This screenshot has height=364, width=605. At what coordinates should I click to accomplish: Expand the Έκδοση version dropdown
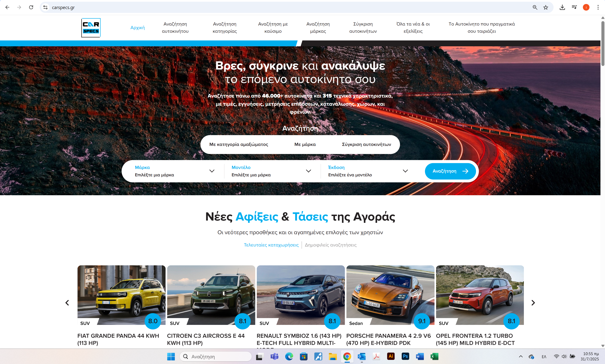pyautogui.click(x=368, y=171)
